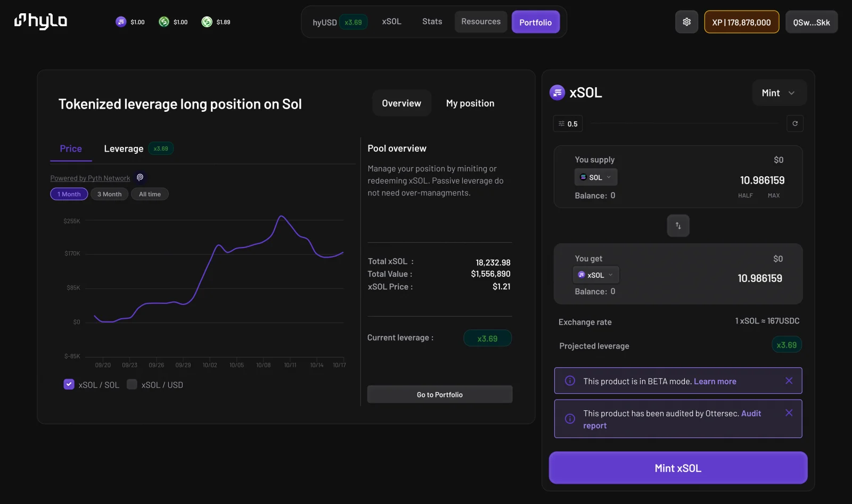The width and height of the screenshot is (852, 504).
Task: Click the x3.69 badge beside hyUSD
Action: pos(353,22)
